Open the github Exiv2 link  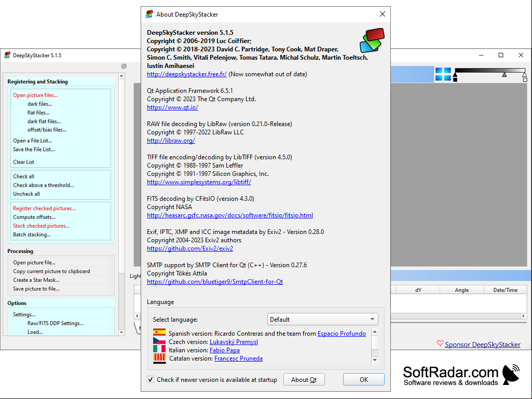point(190,249)
